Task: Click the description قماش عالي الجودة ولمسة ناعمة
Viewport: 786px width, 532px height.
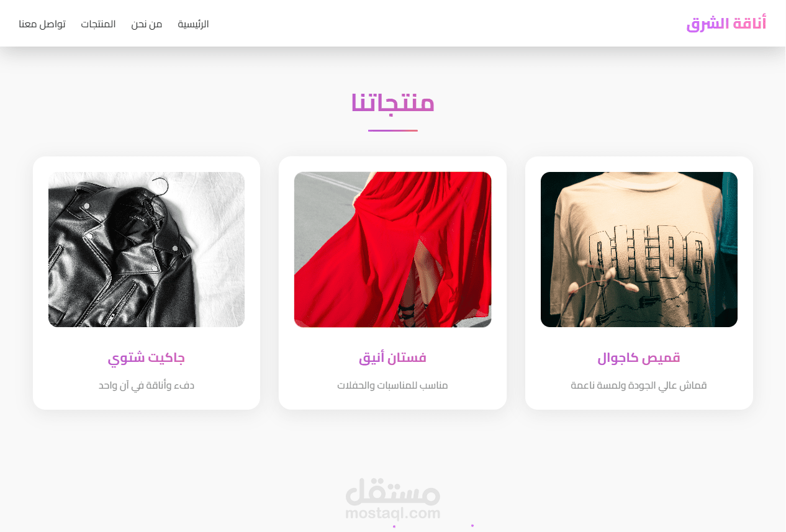Action: pos(639,385)
